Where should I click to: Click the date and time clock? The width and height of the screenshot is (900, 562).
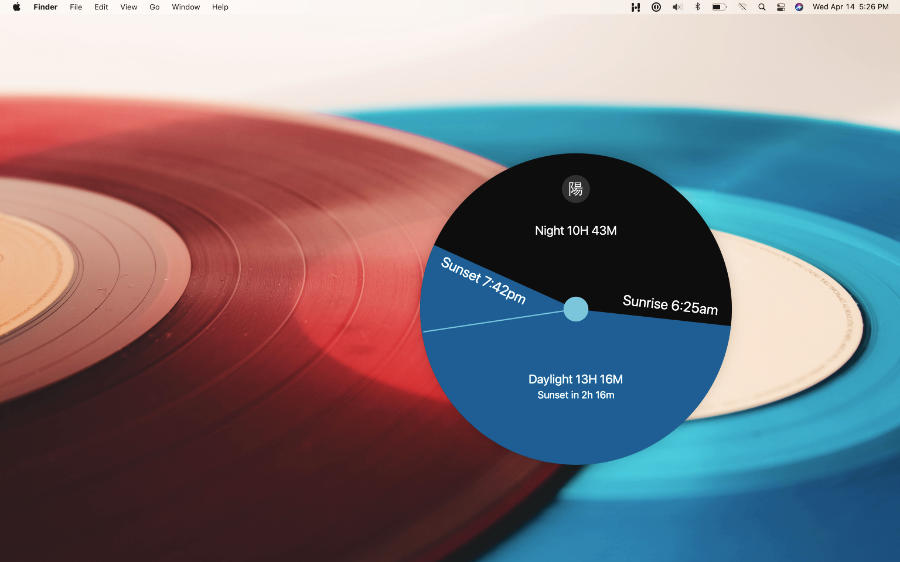tap(850, 7)
